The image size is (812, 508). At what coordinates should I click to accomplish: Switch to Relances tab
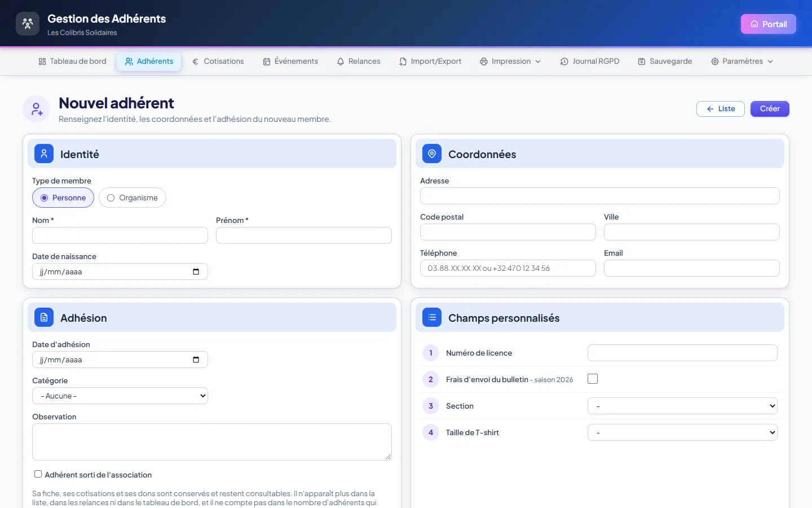pos(359,62)
